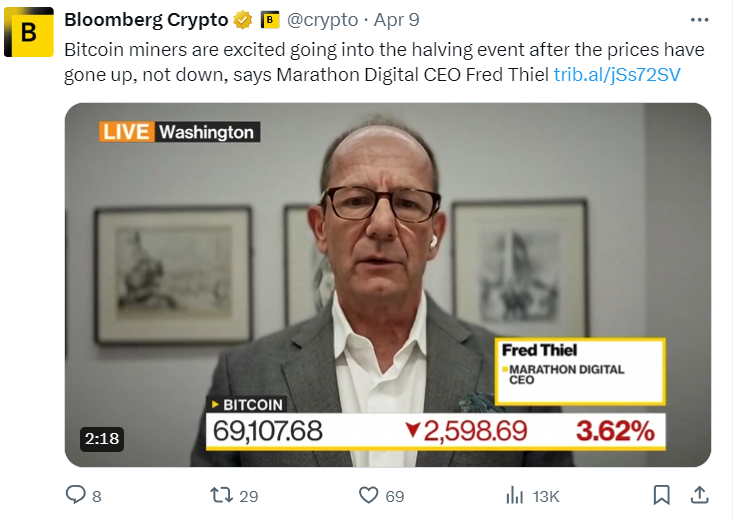Click the 2:18 video duration badge
The width and height of the screenshot is (735, 520).
tap(100, 437)
